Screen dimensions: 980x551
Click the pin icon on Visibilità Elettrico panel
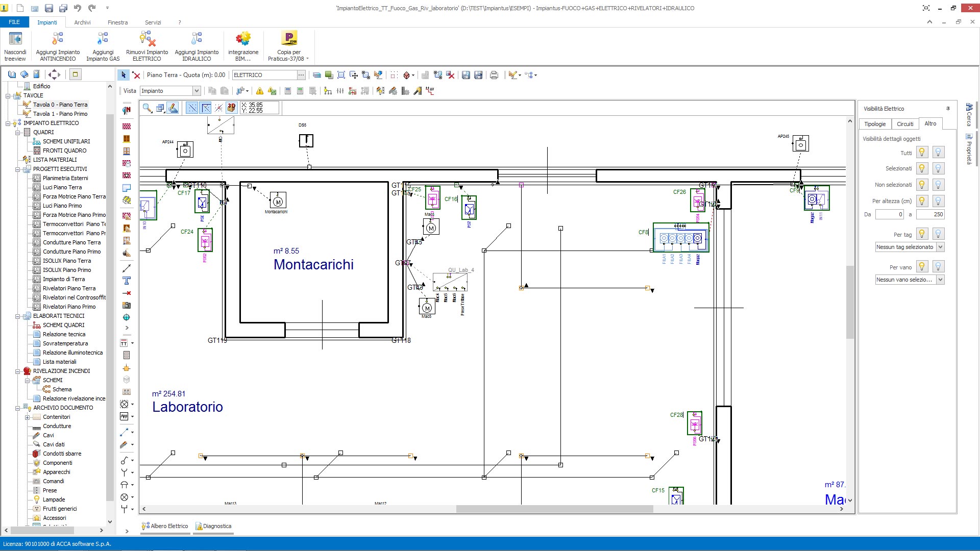point(948,109)
